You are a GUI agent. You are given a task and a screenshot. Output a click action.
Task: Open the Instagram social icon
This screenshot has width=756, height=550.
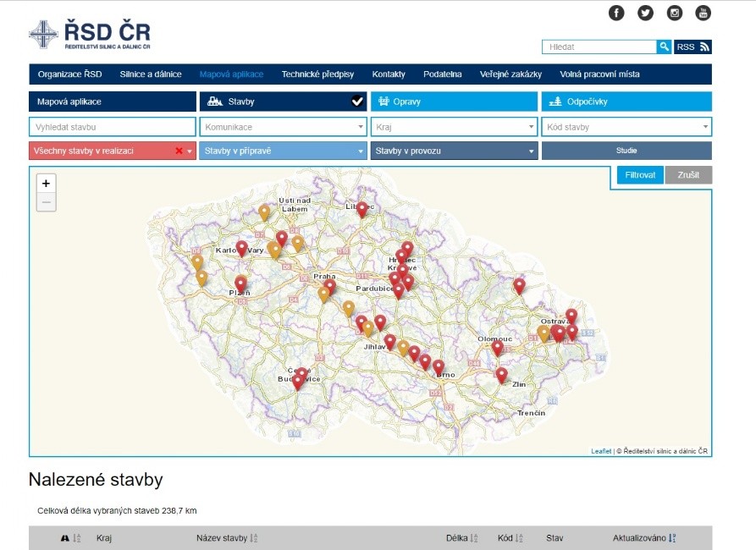pos(675,13)
